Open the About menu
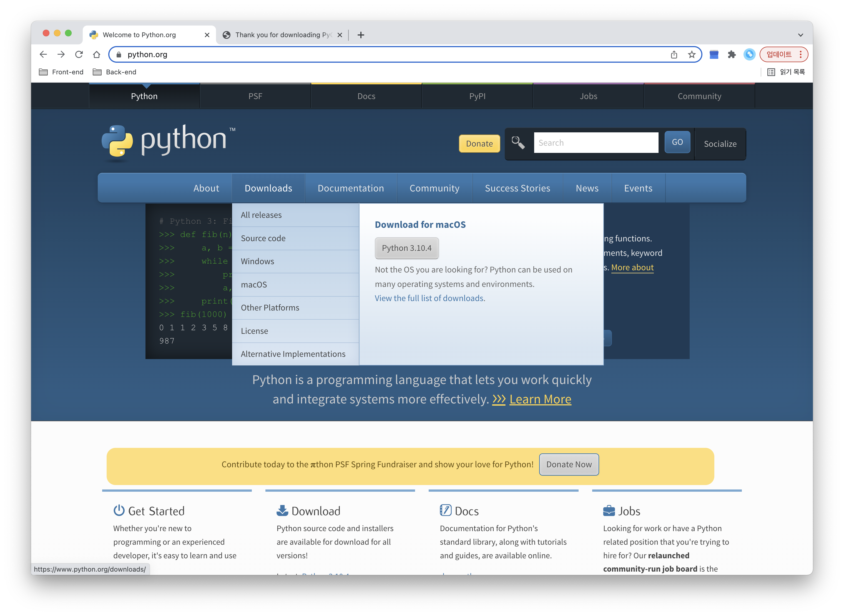844x616 pixels. tap(206, 188)
